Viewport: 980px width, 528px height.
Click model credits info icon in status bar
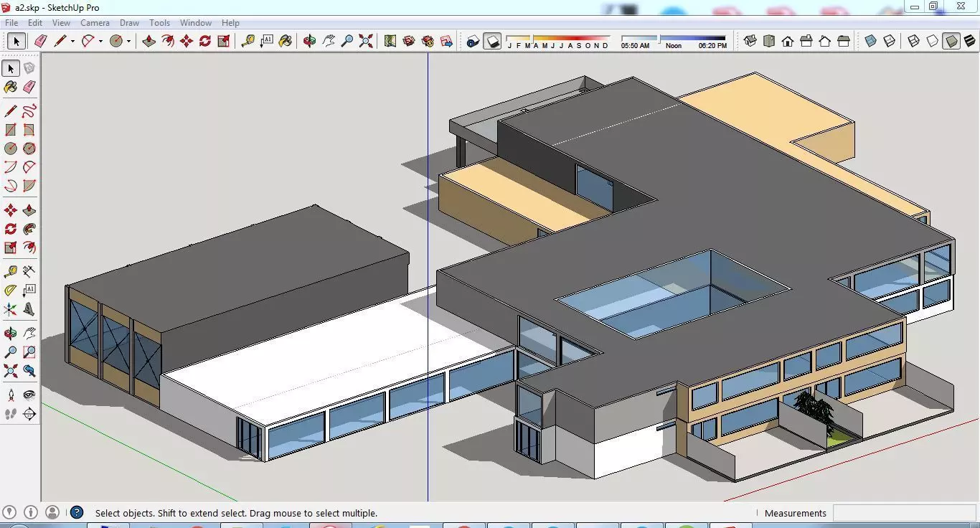[31, 513]
